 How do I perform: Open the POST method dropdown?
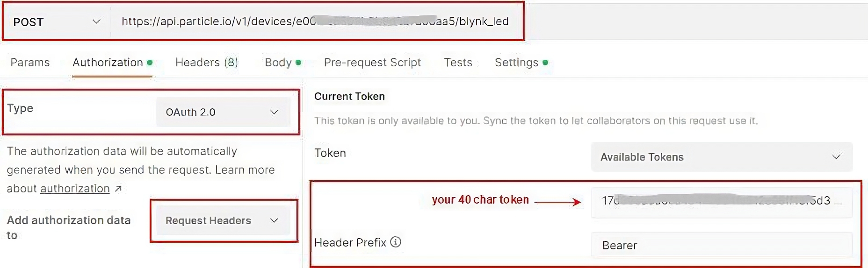pos(56,22)
